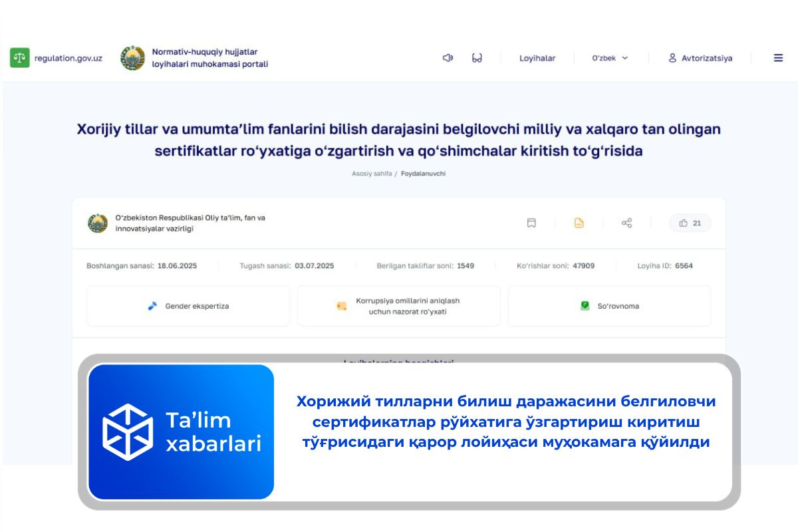Enable the glasses accessibility view icon
Screen dimensions: 798x532
[x=477, y=58]
